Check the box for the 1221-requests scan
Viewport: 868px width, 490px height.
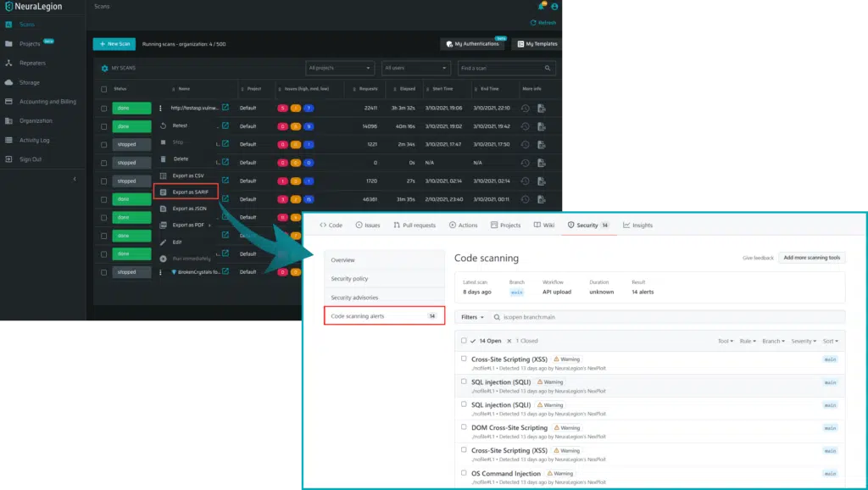(104, 144)
